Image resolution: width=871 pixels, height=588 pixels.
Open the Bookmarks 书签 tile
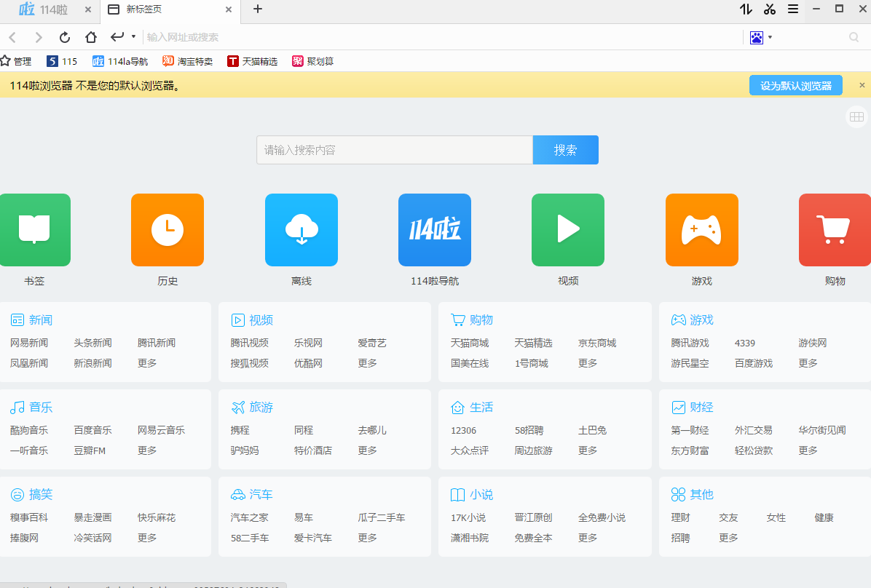coord(34,230)
